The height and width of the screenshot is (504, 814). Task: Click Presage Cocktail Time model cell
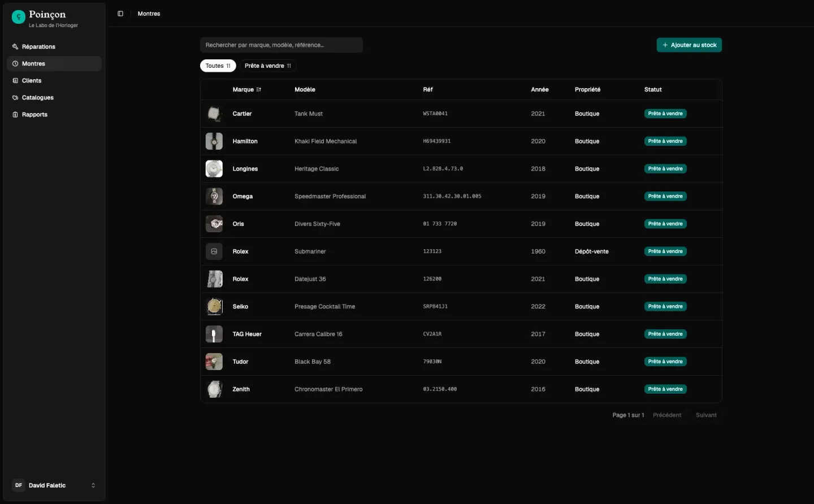point(325,307)
